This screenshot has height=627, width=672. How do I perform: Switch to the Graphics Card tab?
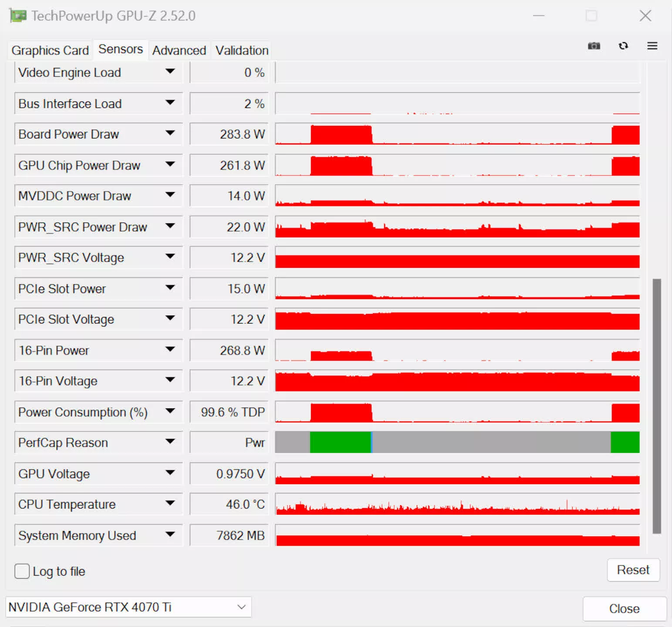(50, 51)
